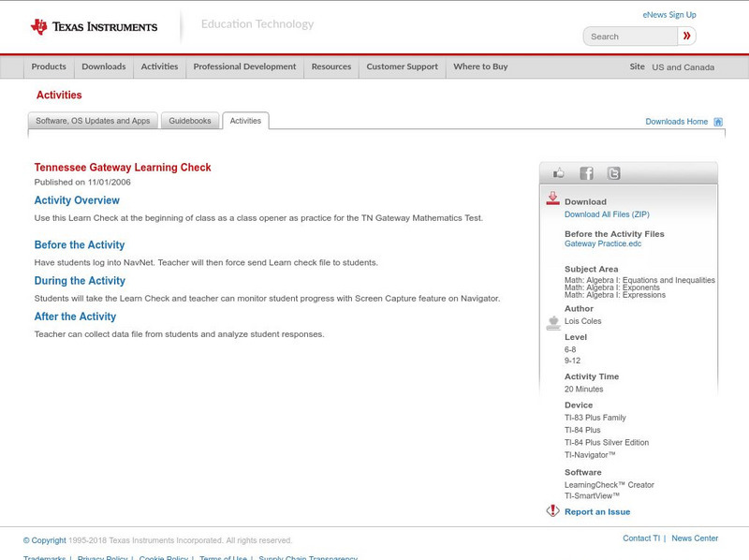Open the Gateway Practice.edc file link
Image resolution: width=749 pixels, height=560 pixels.
pyautogui.click(x=603, y=243)
